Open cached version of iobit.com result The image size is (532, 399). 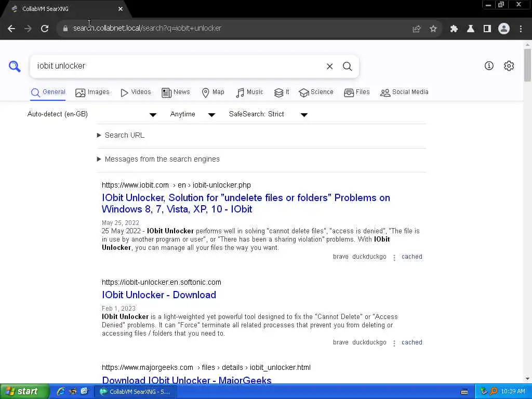click(412, 257)
